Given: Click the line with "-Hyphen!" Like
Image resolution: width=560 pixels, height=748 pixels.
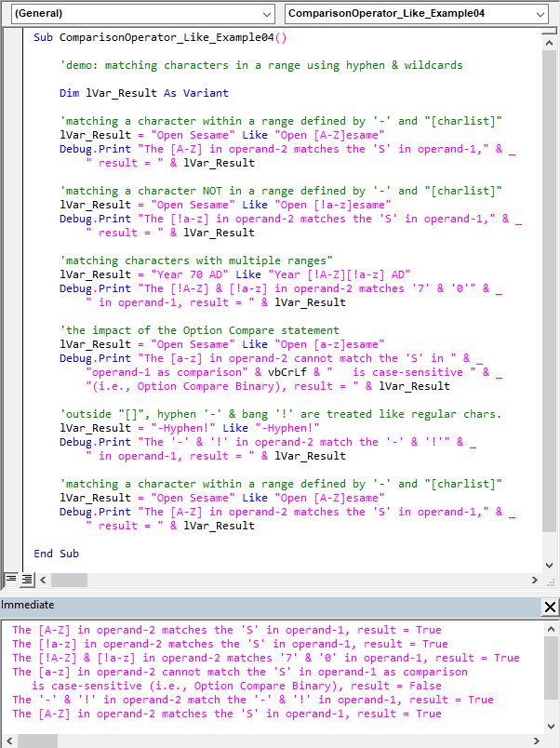Looking at the screenshot, I should pos(190,428).
